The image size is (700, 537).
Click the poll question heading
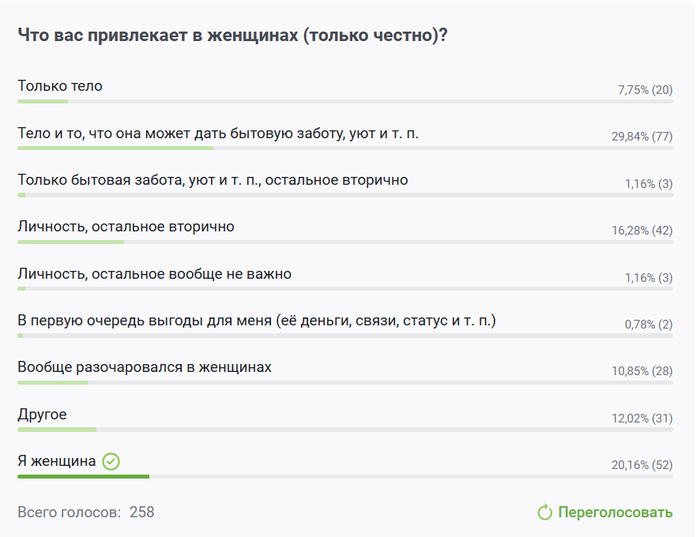click(x=232, y=34)
